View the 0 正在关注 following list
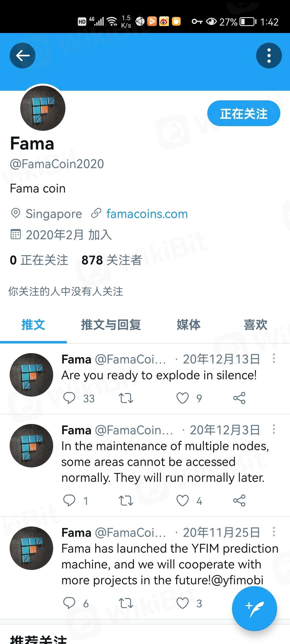290x644 pixels. click(39, 260)
